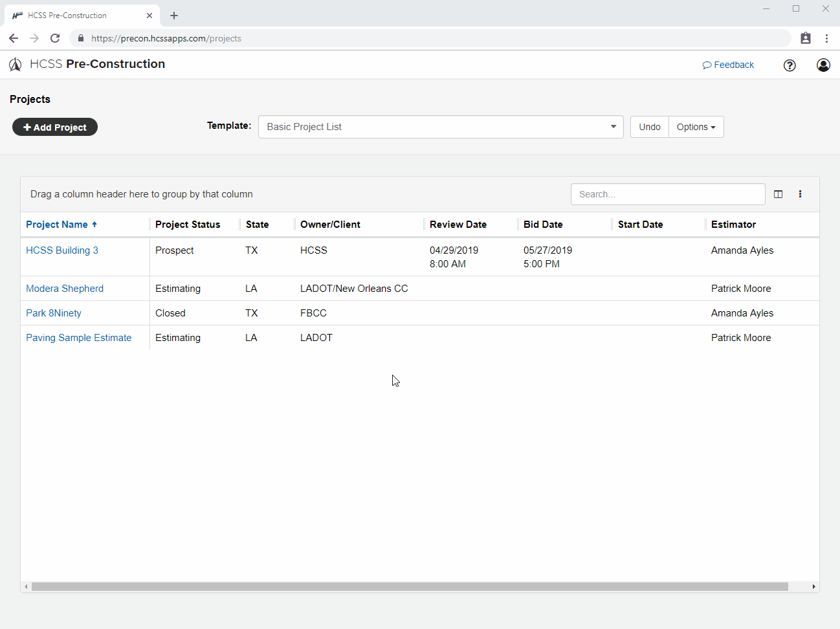Click the padlock icon in the address bar
The width and height of the screenshot is (840, 629).
[80, 38]
